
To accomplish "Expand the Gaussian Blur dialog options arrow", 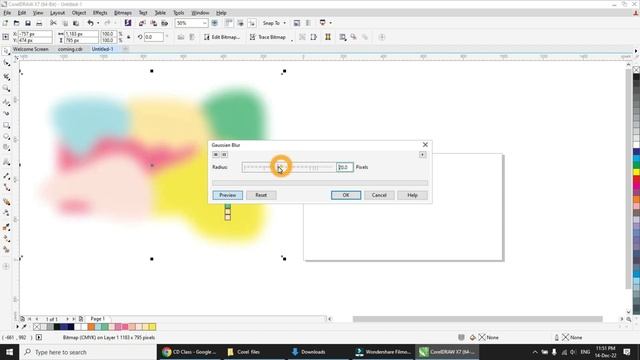I will 422,155.
